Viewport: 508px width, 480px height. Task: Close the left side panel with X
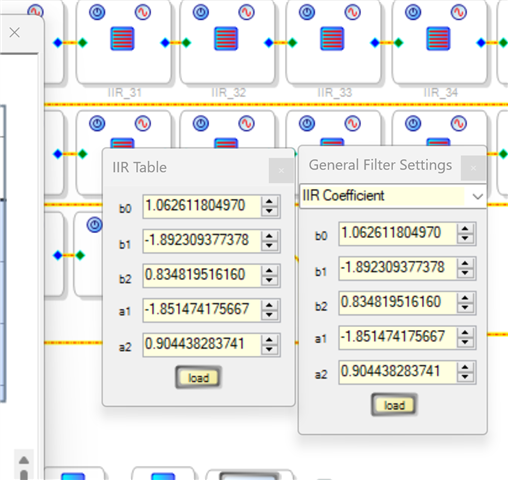point(14,33)
